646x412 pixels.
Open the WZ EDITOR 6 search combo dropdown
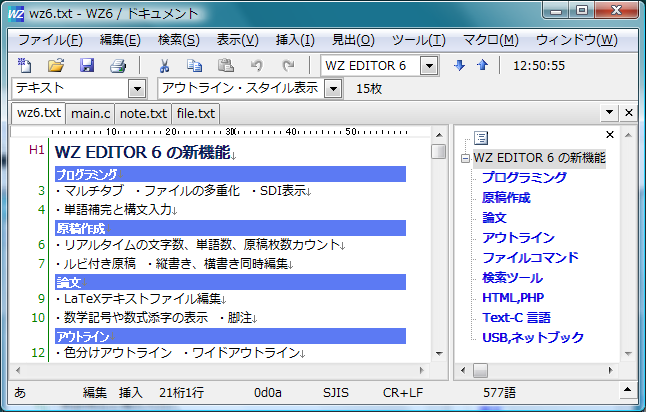(x=429, y=66)
